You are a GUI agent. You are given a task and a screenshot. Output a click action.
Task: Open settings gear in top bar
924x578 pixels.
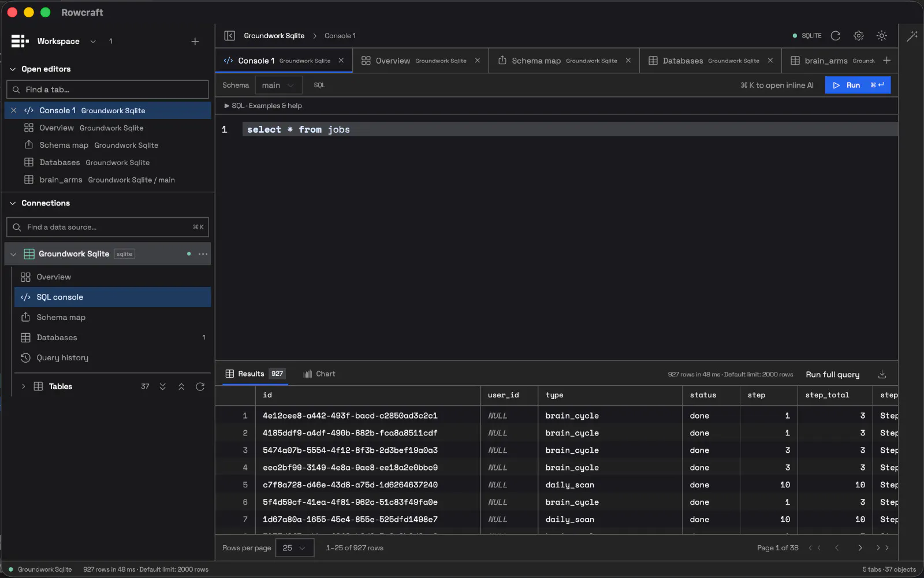[859, 36]
